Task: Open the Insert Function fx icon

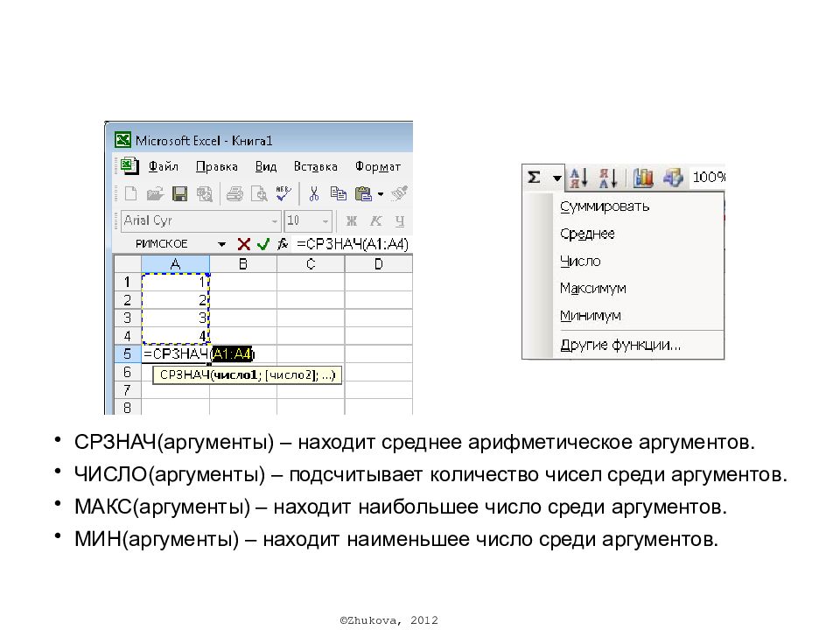Action: click(283, 244)
